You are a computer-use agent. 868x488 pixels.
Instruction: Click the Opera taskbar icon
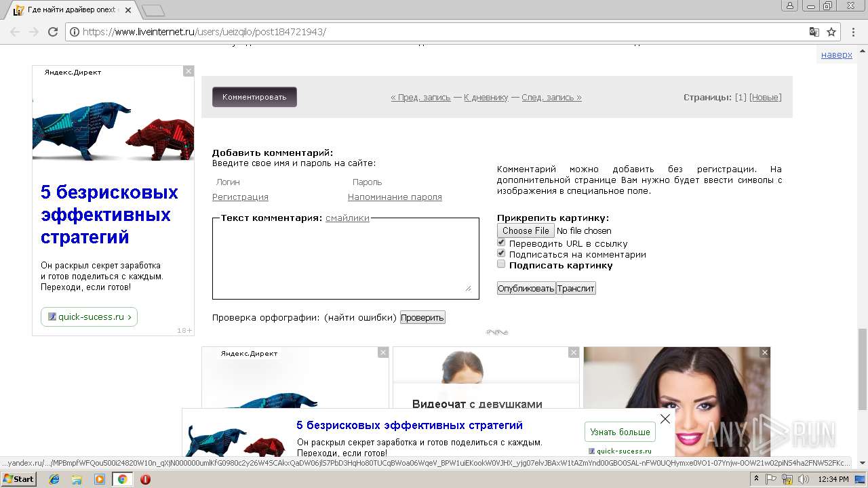click(x=145, y=479)
